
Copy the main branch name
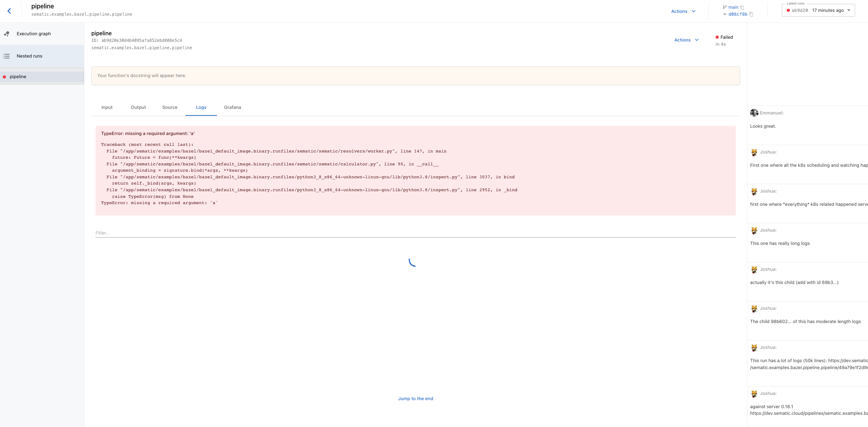point(742,7)
